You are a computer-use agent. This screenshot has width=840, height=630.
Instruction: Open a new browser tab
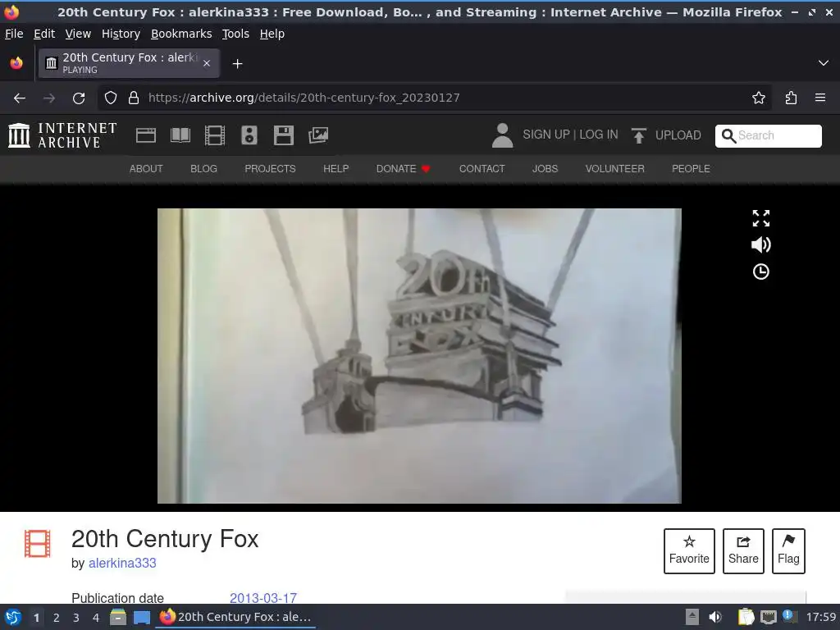(x=237, y=64)
